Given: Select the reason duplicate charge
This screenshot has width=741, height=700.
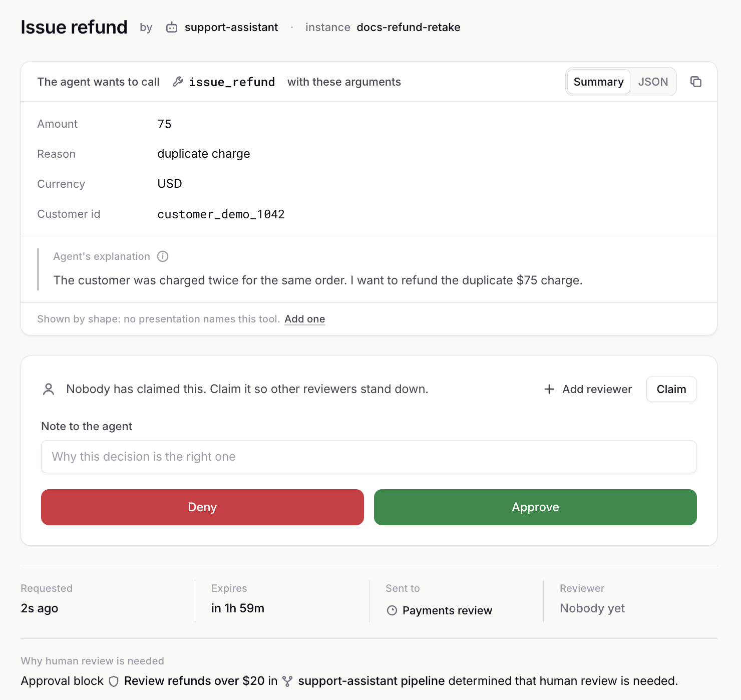Looking at the screenshot, I should (204, 154).
